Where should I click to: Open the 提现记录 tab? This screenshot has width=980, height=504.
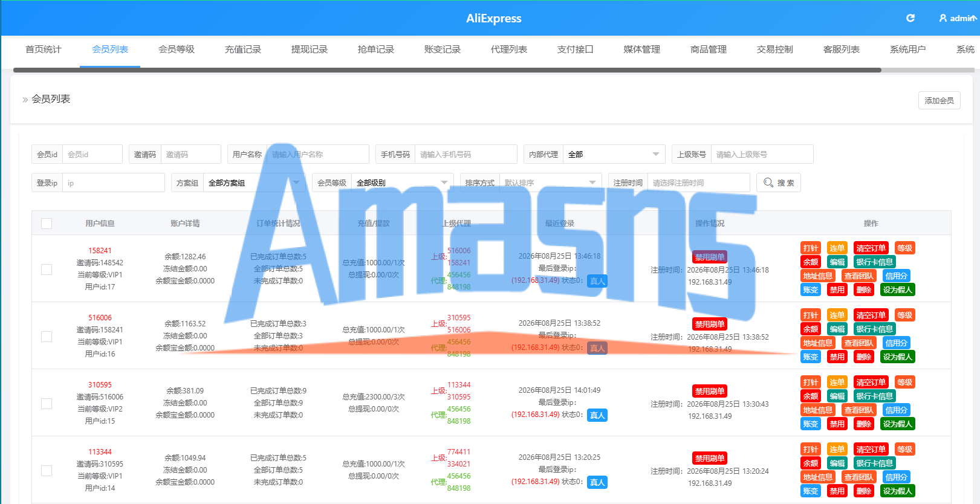pyautogui.click(x=310, y=50)
